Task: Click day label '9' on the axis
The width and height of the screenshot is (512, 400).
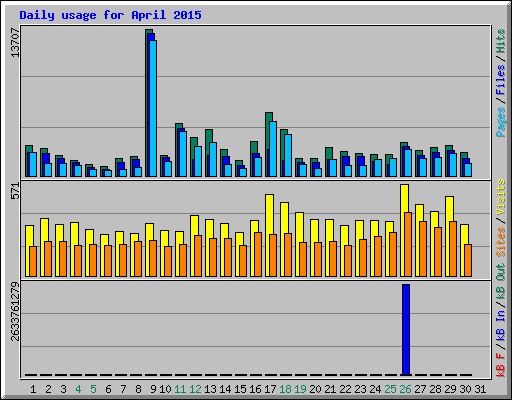Action: point(153,389)
